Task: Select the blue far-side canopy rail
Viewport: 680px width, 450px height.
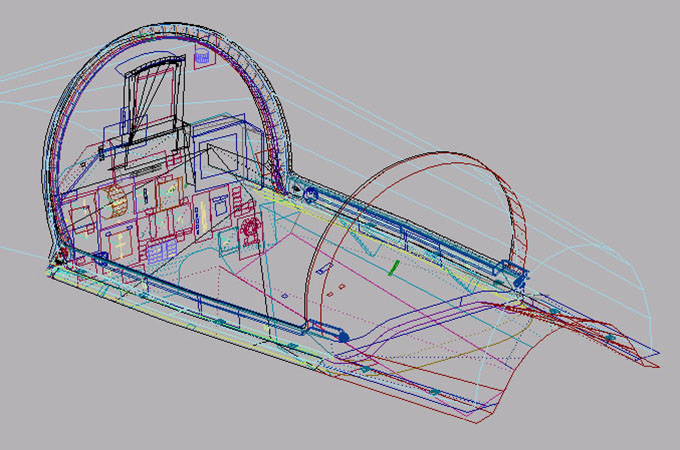Action: point(420,236)
